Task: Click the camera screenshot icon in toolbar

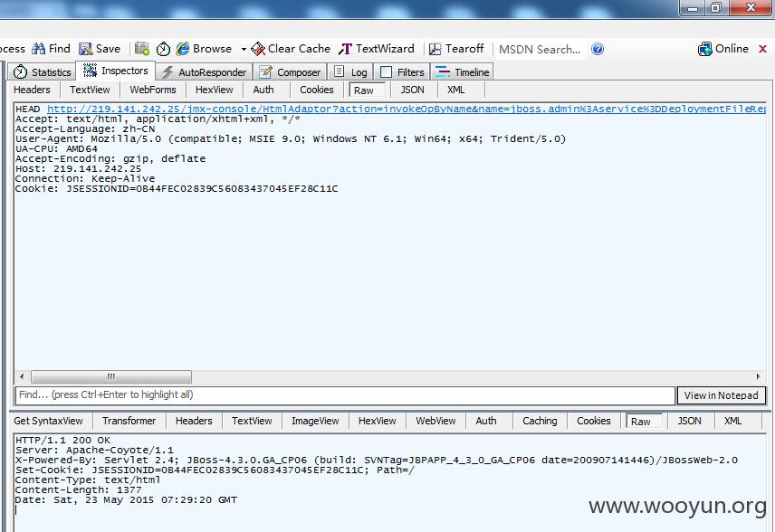Action: 142,49
